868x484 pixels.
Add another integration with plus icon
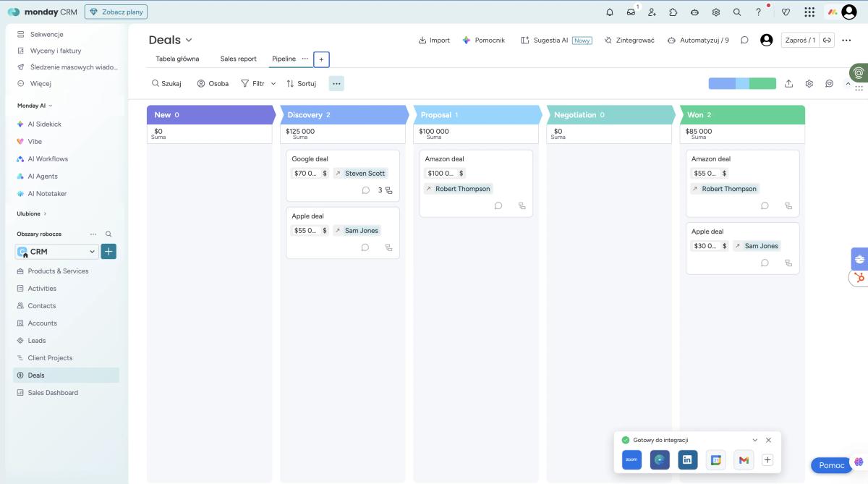(768, 459)
